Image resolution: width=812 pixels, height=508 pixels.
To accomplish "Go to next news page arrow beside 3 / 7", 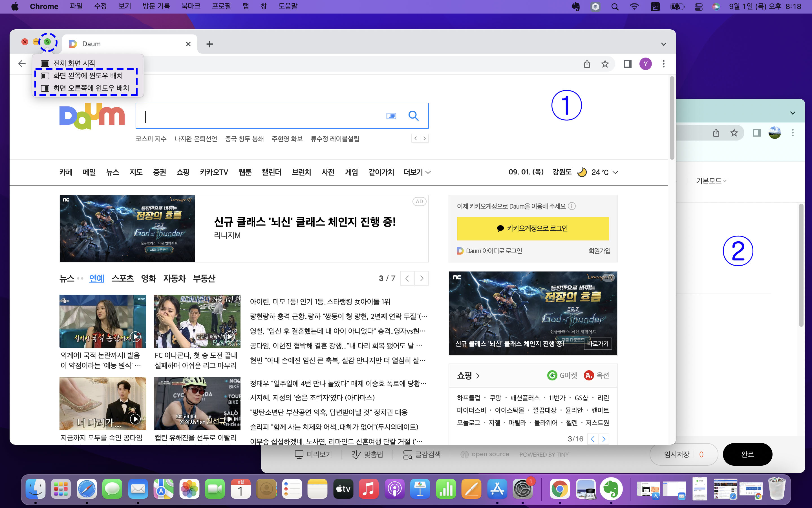I will 422,278.
